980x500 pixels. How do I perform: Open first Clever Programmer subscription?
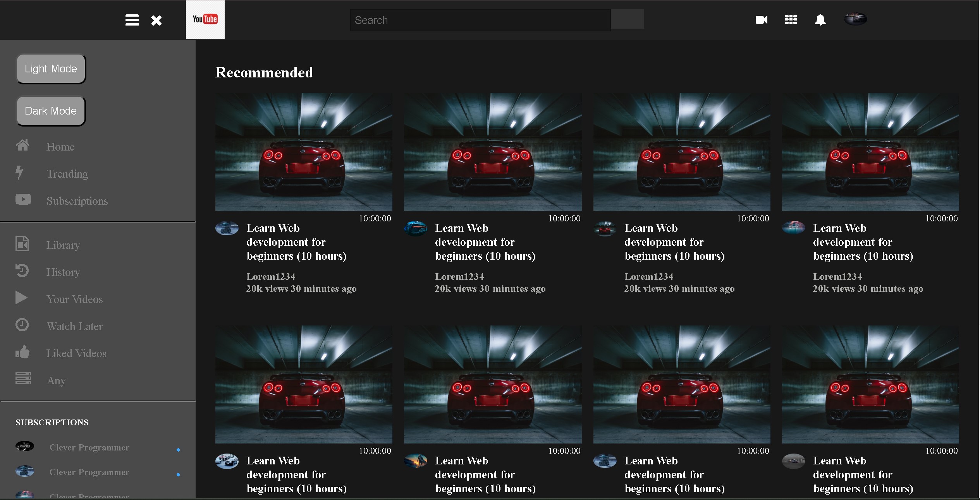[x=89, y=447]
